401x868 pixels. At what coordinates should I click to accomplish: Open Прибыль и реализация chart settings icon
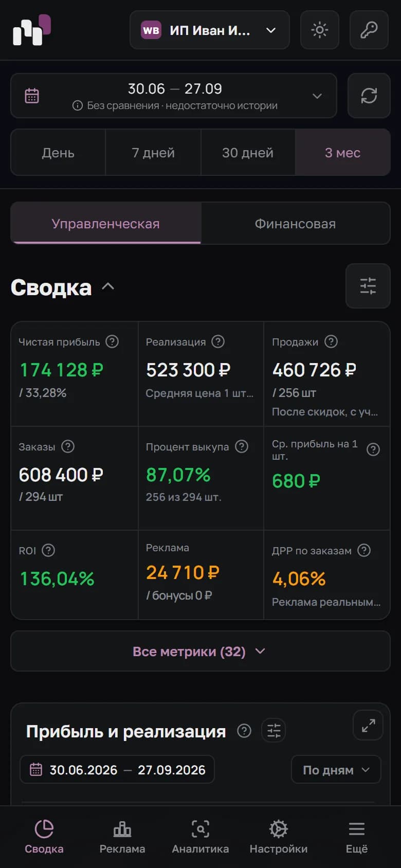point(274,730)
